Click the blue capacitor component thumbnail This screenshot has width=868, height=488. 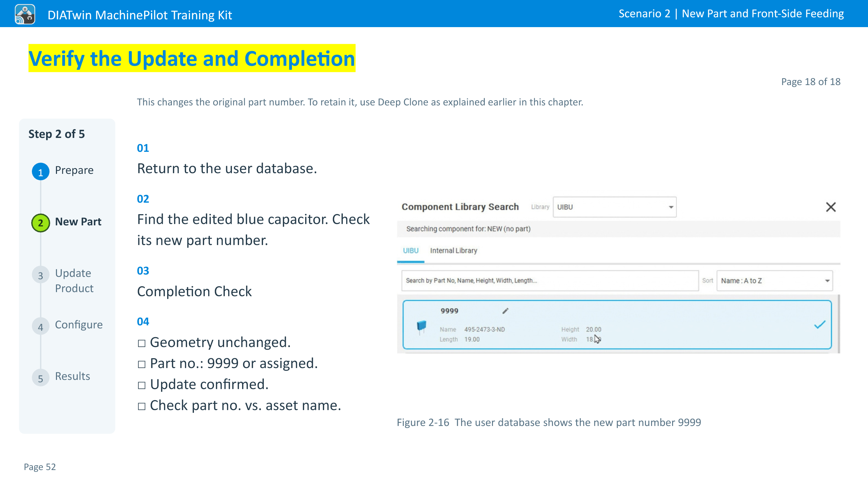pos(421,327)
